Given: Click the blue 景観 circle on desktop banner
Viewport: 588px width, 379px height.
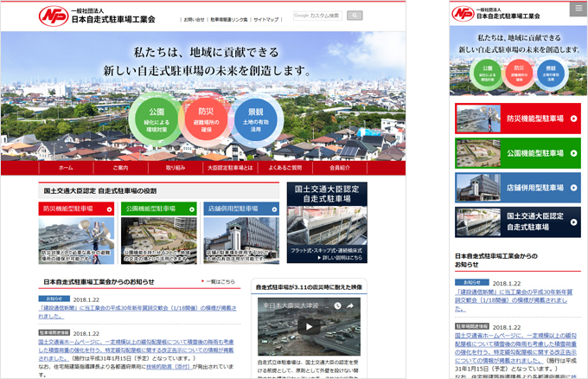Looking at the screenshot, I should (255, 117).
